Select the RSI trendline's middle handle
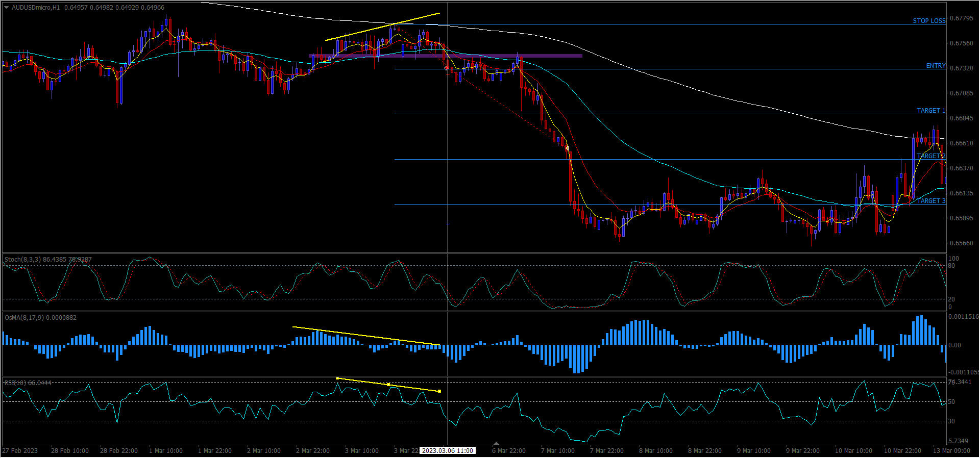 (388, 385)
